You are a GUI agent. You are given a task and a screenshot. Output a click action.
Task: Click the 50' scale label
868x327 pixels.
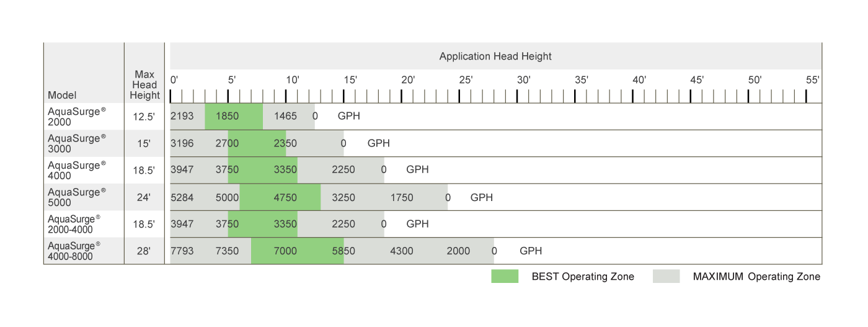(755, 80)
